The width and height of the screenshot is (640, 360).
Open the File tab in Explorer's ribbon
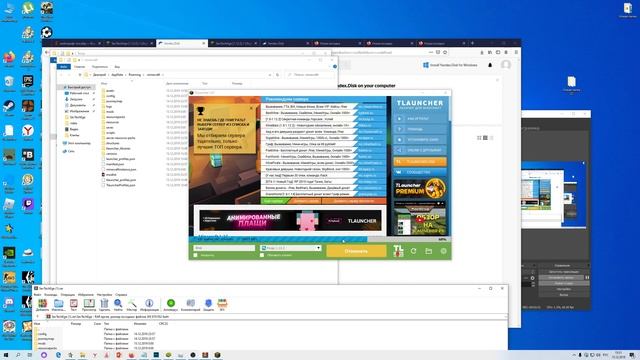pos(64,67)
